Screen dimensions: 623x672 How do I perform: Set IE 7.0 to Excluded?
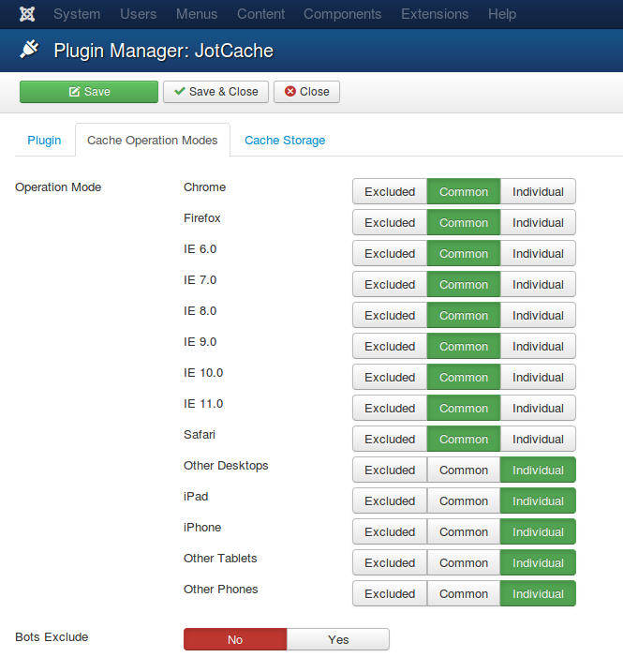coord(390,284)
